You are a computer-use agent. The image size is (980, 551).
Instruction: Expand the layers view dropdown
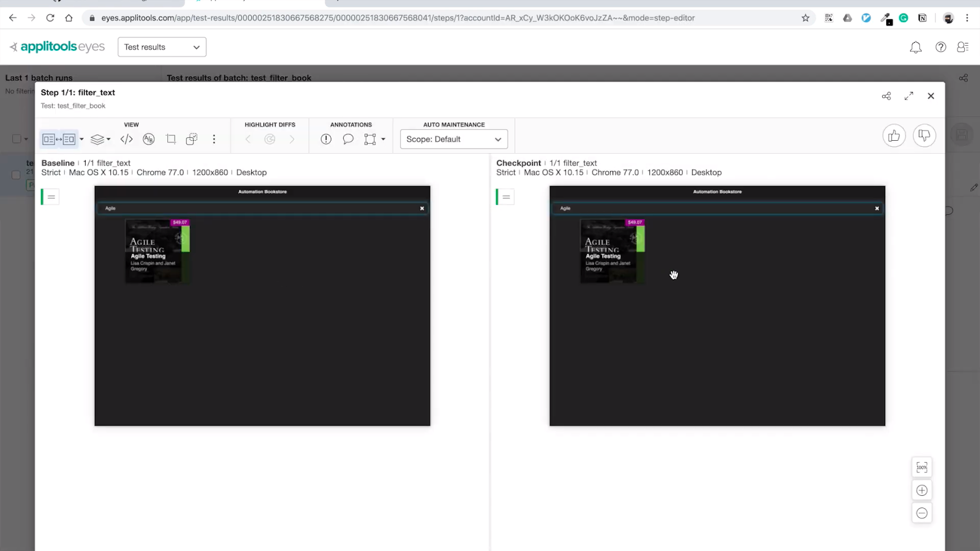(x=100, y=140)
